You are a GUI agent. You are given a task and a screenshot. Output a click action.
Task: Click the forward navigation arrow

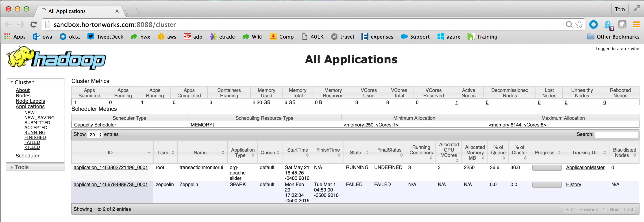(x=21, y=24)
